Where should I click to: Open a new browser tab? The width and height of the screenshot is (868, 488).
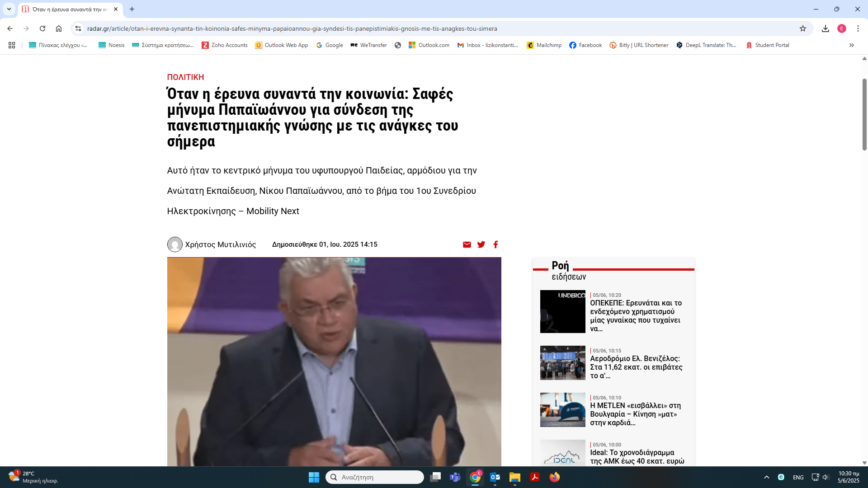pyautogui.click(x=132, y=9)
